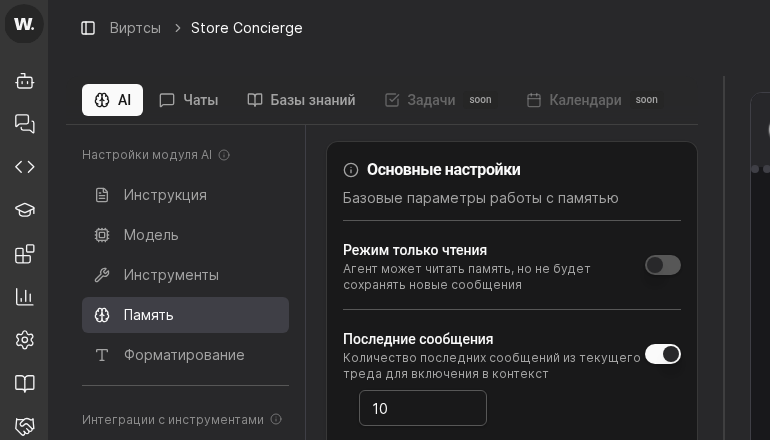This screenshot has width=770, height=440.
Task: Click the breadcrumb chevron separator
Action: point(178,28)
